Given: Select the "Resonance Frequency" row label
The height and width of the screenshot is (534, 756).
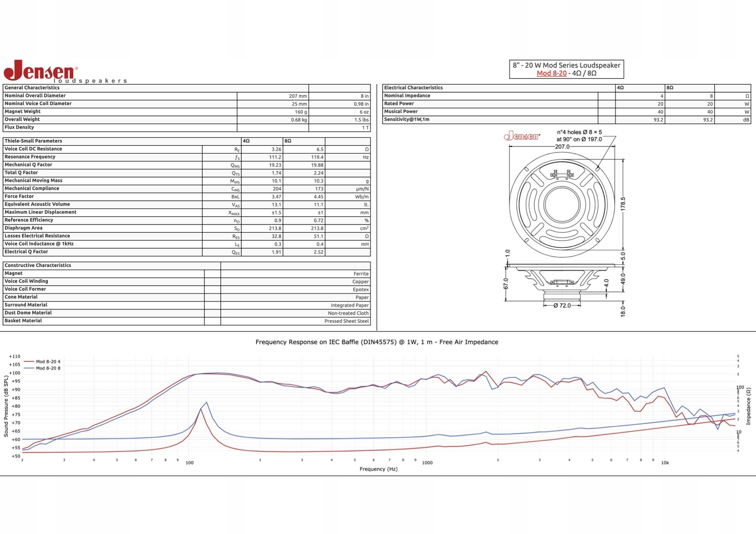Looking at the screenshot, I should (30, 157).
